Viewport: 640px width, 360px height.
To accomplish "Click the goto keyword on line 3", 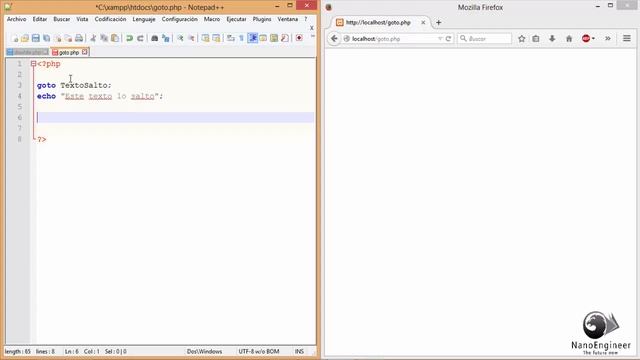I will [46, 85].
